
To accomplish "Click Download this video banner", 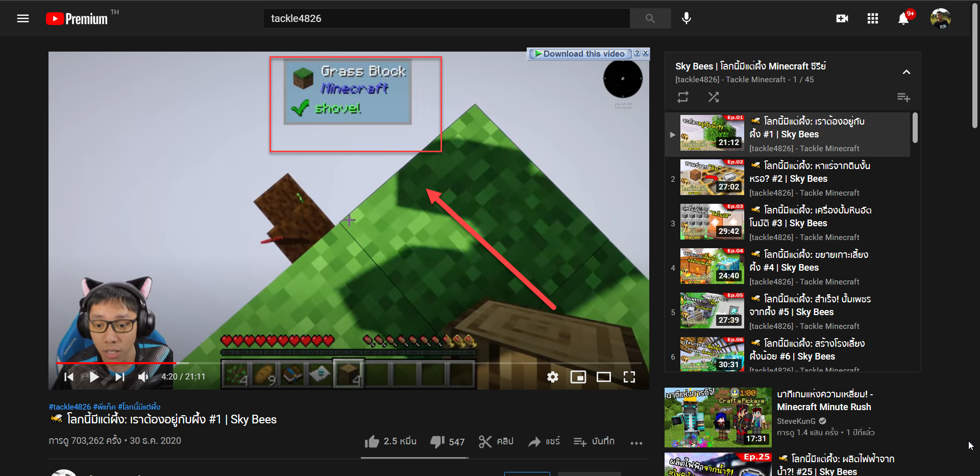I will 580,54.
